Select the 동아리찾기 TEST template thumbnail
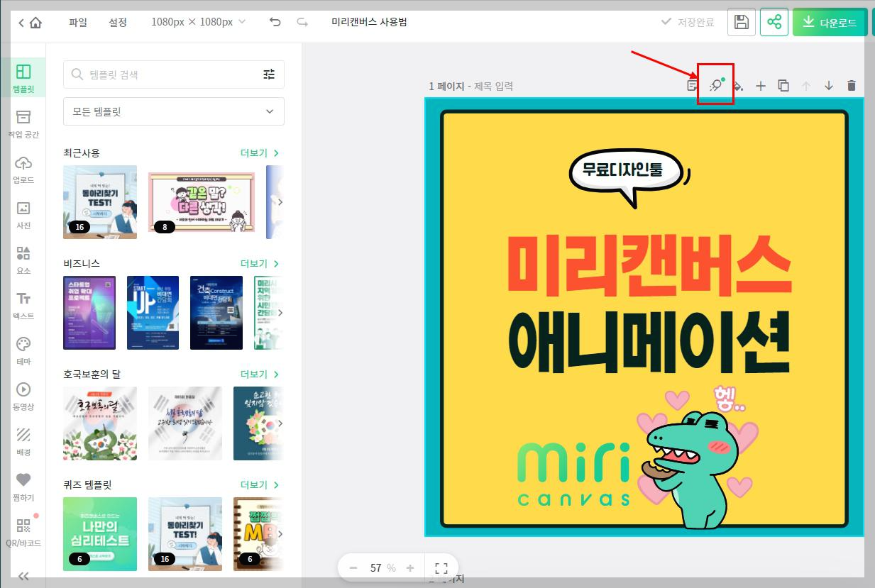This screenshot has height=588, width=875. (x=100, y=201)
